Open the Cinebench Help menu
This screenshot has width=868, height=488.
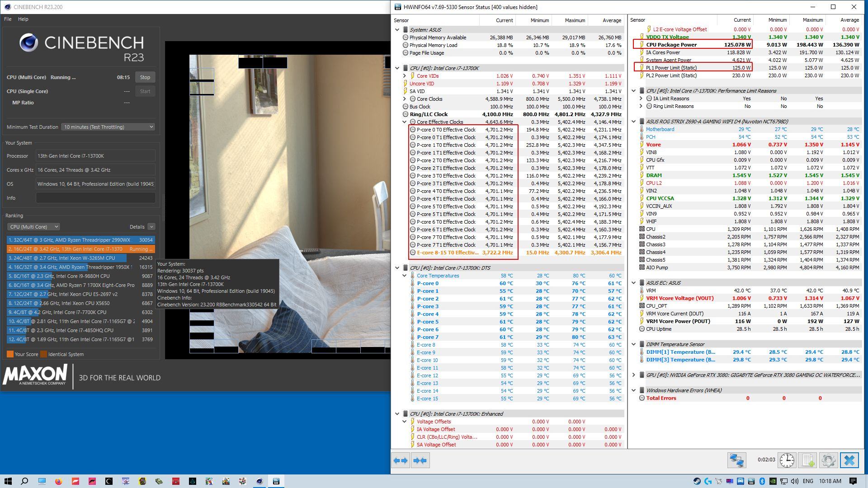23,19
